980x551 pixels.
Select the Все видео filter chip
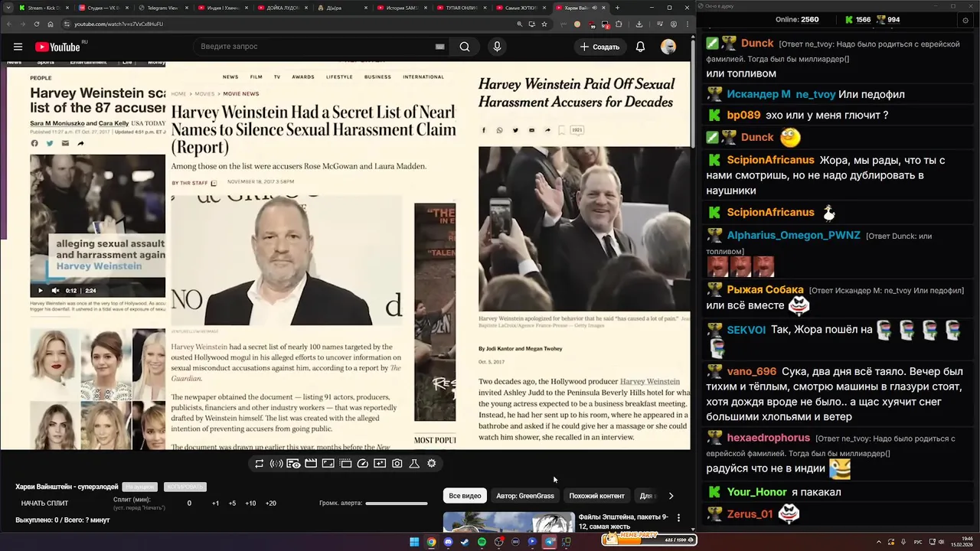click(x=465, y=496)
